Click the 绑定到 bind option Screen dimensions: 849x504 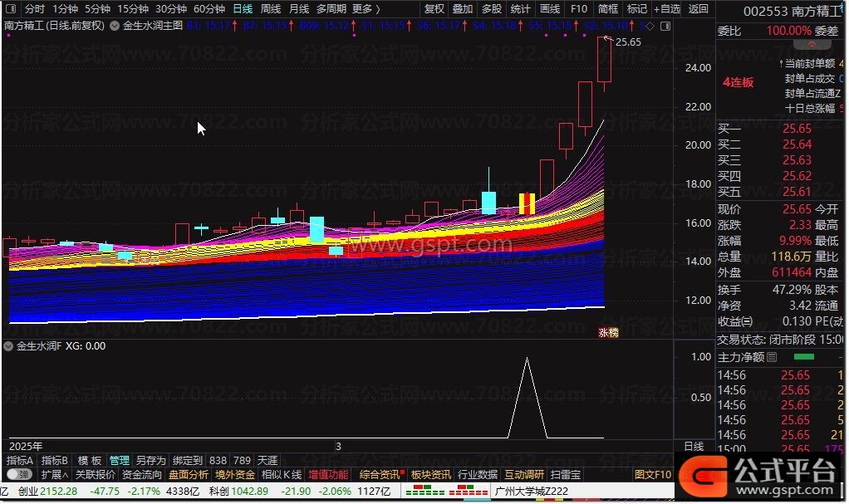[x=188, y=460]
